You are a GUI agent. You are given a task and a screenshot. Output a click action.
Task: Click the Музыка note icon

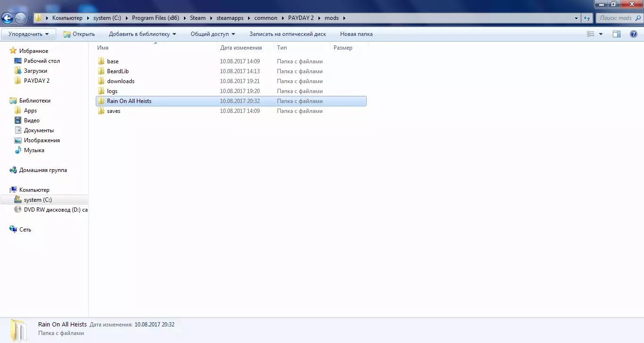coord(18,150)
